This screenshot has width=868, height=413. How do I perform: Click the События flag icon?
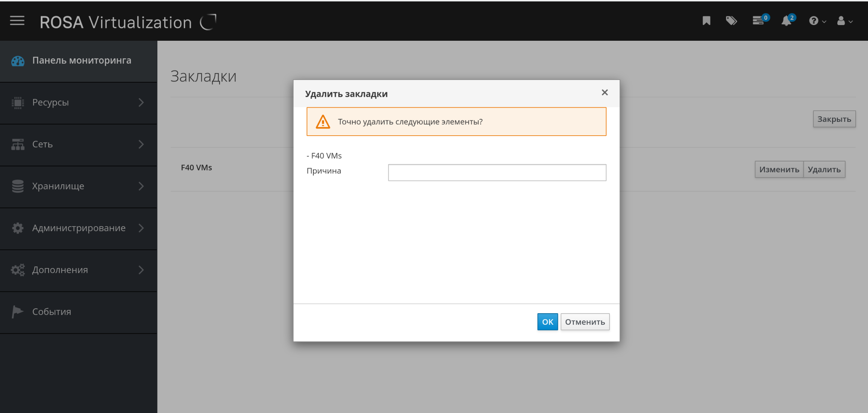[x=18, y=312]
